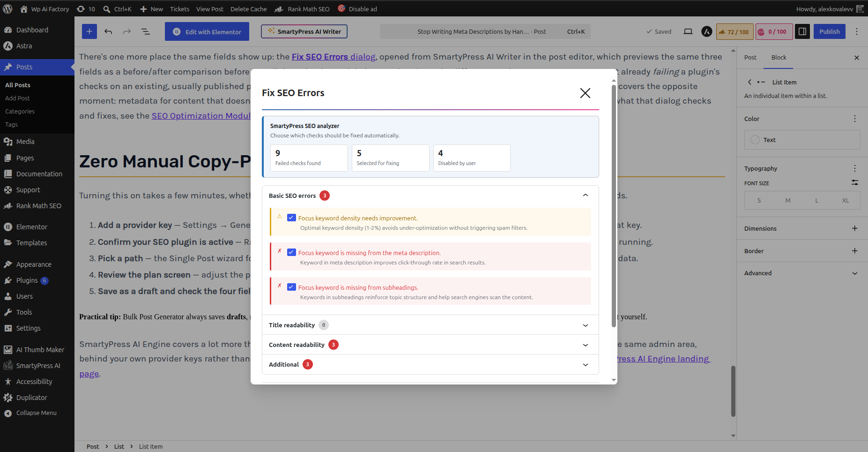Open Typography options three-dot menu
Image resolution: width=868 pixels, height=452 pixels.
[855, 168]
